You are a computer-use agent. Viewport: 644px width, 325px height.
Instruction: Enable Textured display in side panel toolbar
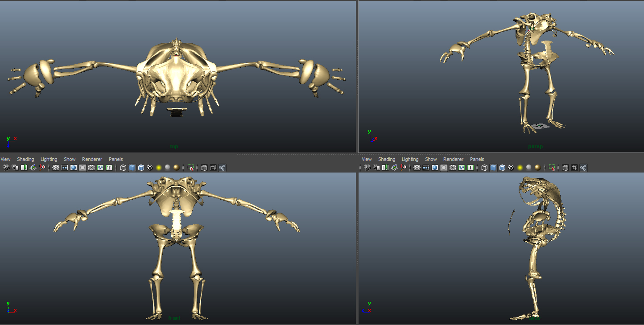pos(511,168)
